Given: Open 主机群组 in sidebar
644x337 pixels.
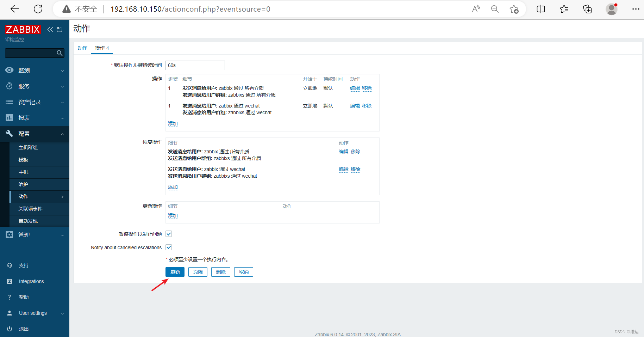Looking at the screenshot, I should click(39, 147).
